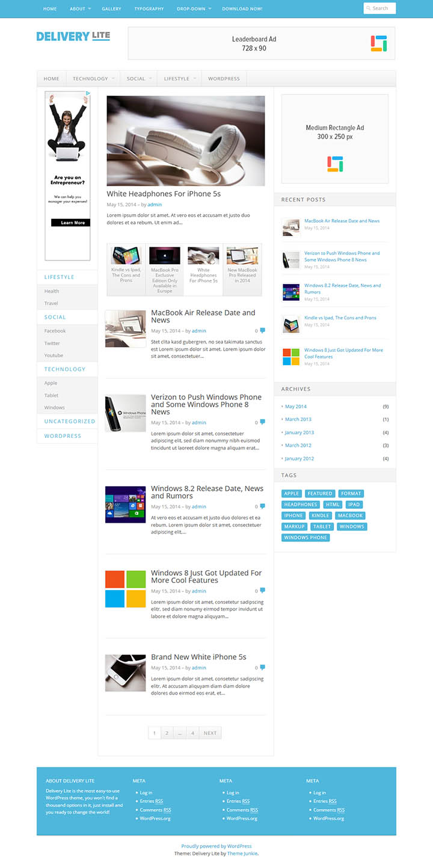Click MacBook Air post thumbnail in main list
The width and height of the screenshot is (433, 868).
(125, 328)
